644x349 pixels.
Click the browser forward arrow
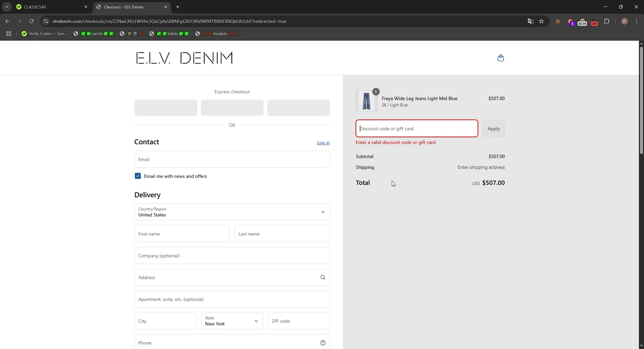19,21
